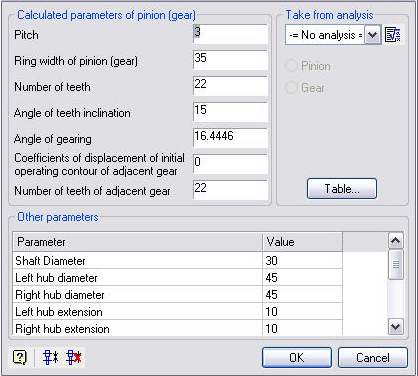
Task: Select the Shaft Diameter row
Action: [178, 260]
